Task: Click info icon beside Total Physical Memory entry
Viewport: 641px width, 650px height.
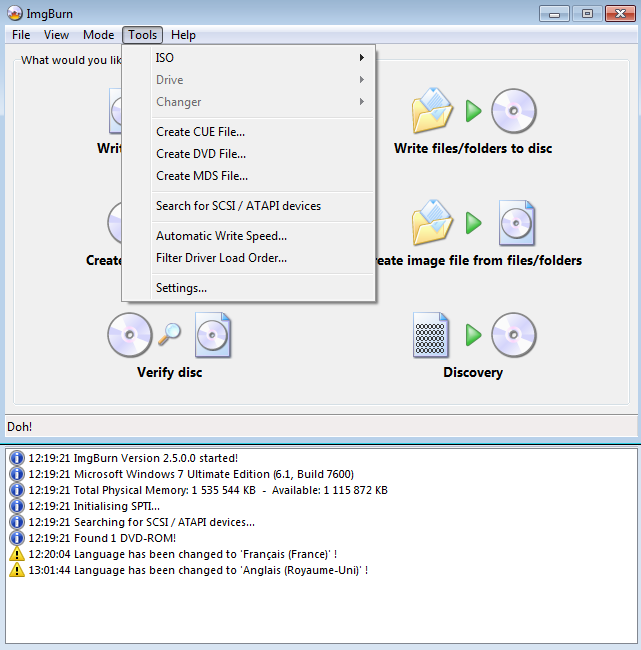Action: click(17, 490)
